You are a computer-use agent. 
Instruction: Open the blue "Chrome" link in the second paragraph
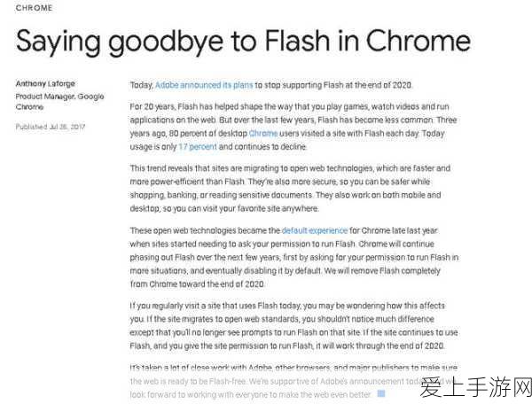tap(263, 133)
